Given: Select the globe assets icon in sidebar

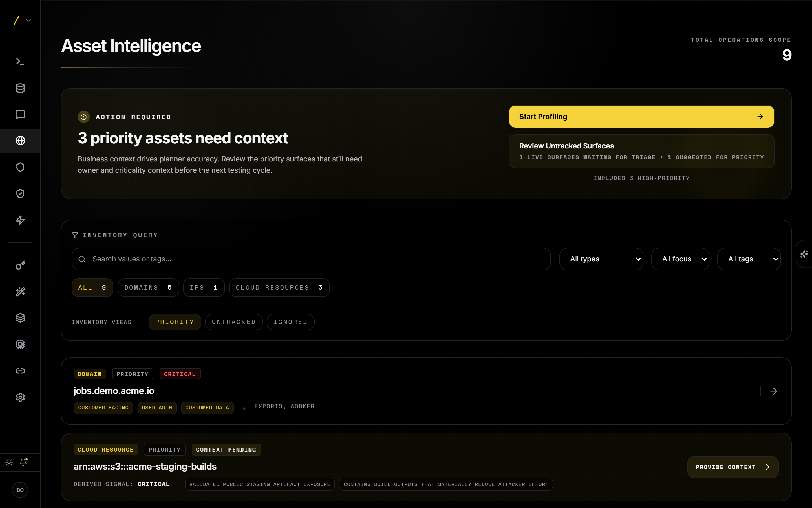Looking at the screenshot, I should 20,141.
